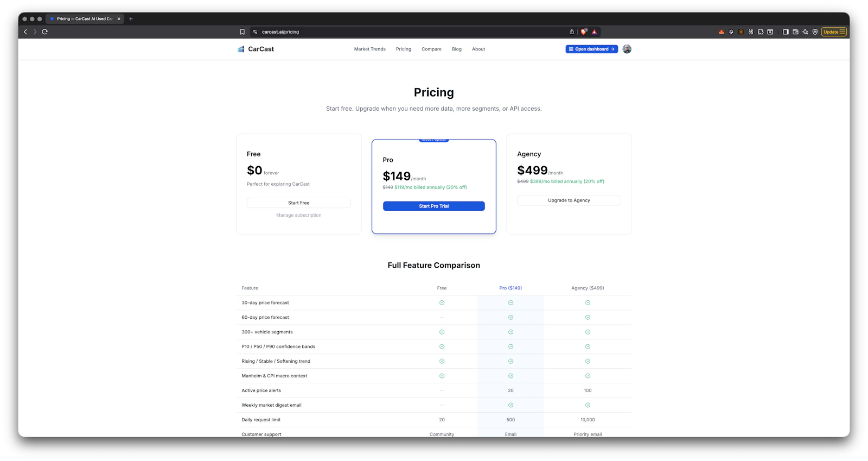The image size is (868, 461).
Task: Open Leo AI sparkle icon
Action: [x=805, y=32]
